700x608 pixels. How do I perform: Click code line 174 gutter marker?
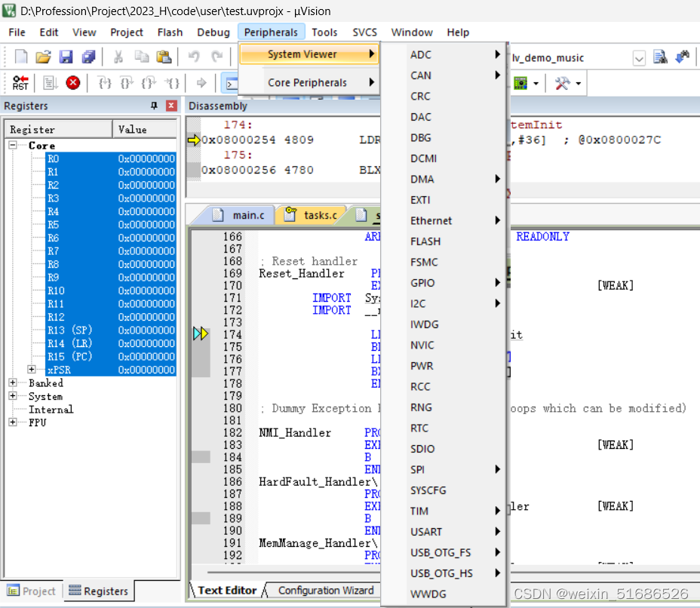[x=201, y=333]
